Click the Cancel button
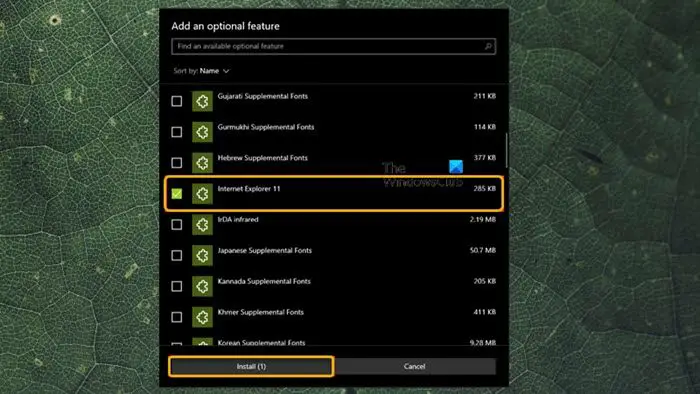The height and width of the screenshot is (394, 700). tap(415, 366)
